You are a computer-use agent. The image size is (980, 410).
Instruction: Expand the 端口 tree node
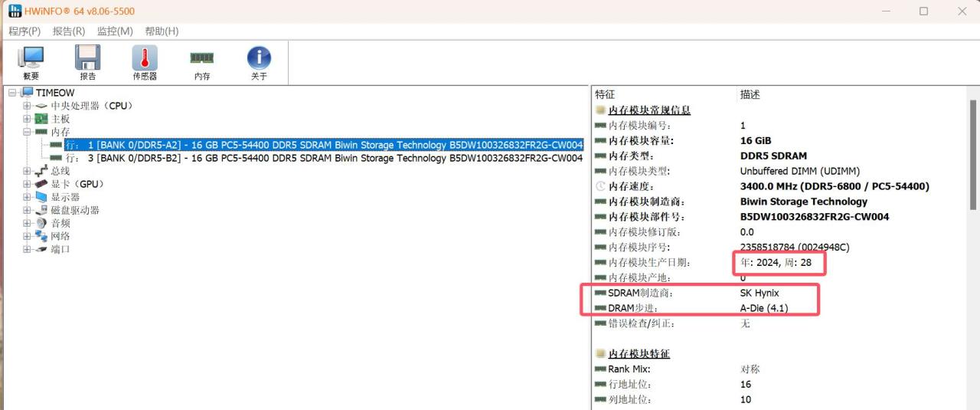[27, 249]
